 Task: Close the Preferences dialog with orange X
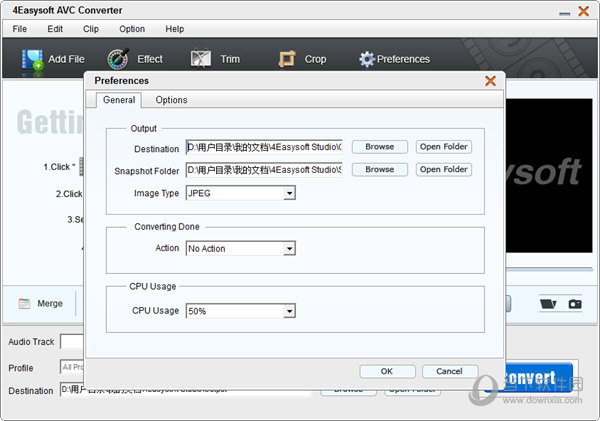tap(490, 81)
